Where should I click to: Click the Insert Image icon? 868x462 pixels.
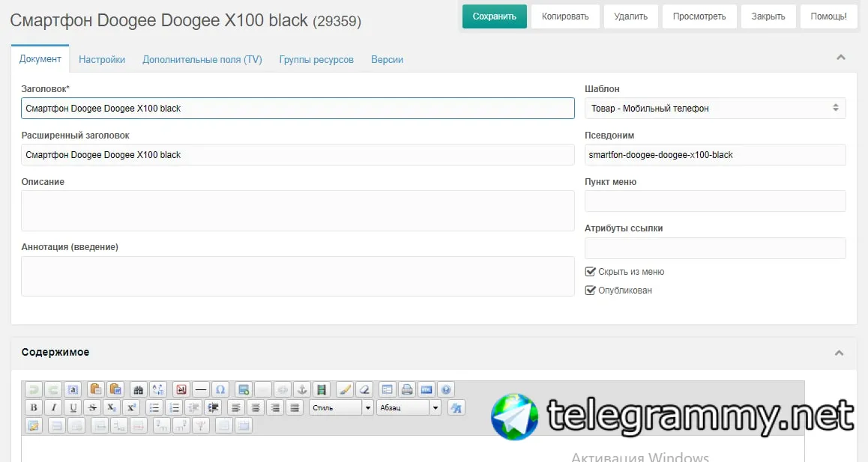[x=244, y=390]
